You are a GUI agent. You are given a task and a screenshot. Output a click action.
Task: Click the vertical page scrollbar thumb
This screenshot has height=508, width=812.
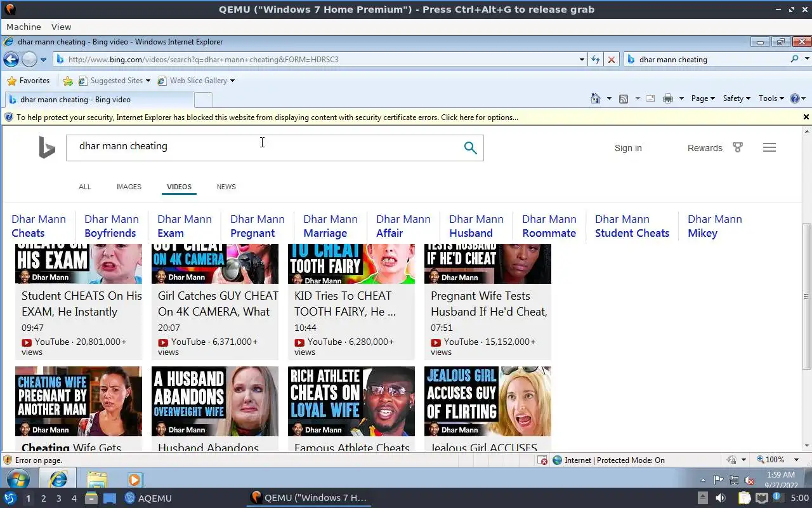(806, 296)
